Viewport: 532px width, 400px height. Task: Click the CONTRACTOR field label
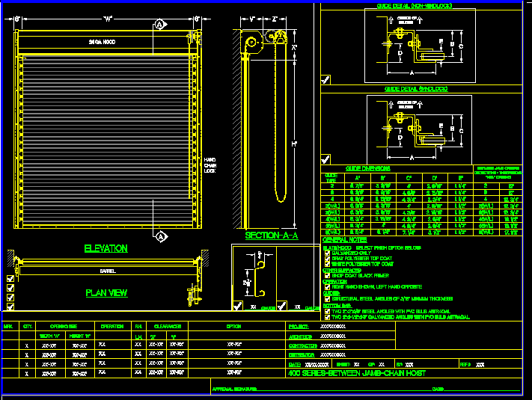coord(302,345)
